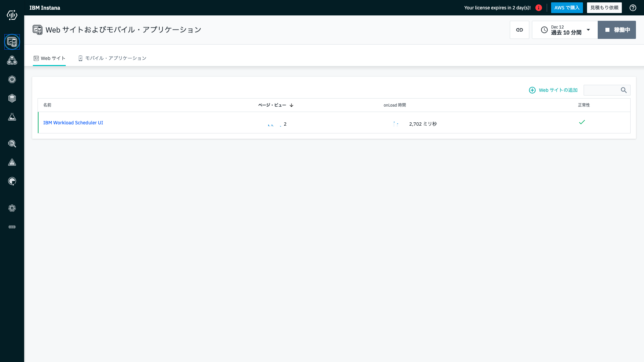Click the red license info alert icon
644x362 pixels.
(539, 8)
